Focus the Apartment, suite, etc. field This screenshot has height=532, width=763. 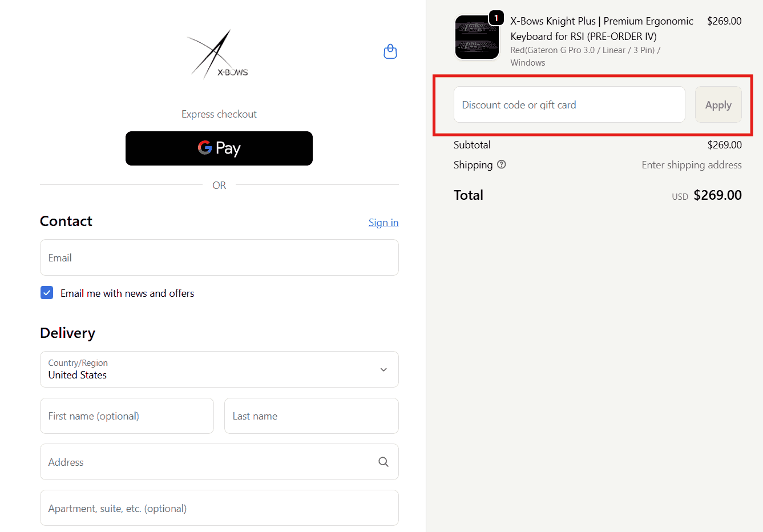pyautogui.click(x=219, y=508)
